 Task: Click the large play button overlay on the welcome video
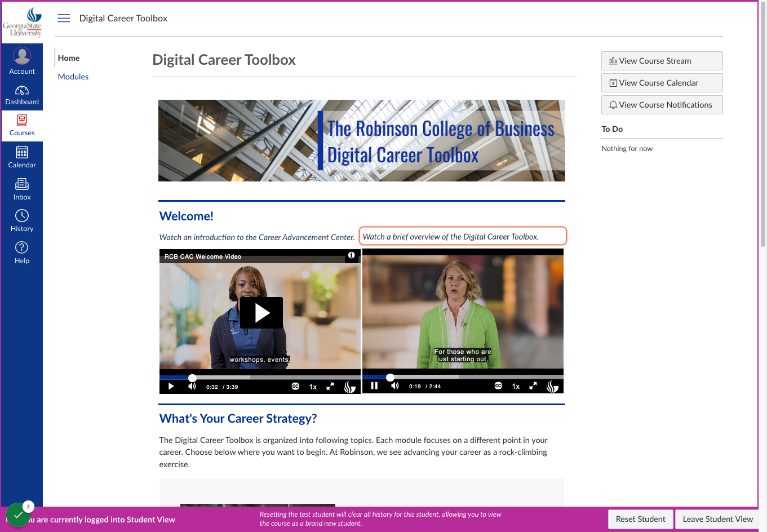(x=261, y=313)
